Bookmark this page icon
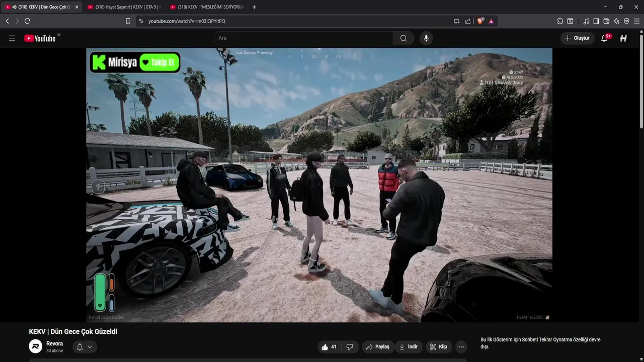Viewport: 644px width, 362px height. coord(128,21)
